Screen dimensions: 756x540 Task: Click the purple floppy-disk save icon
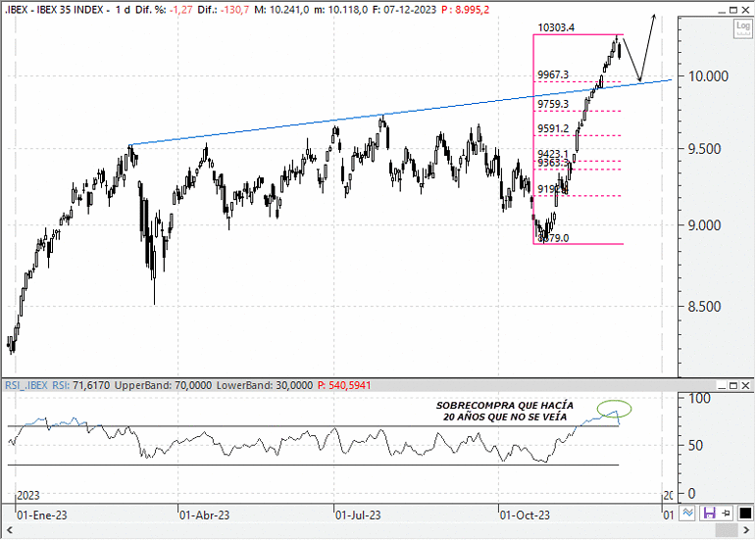coord(709,513)
